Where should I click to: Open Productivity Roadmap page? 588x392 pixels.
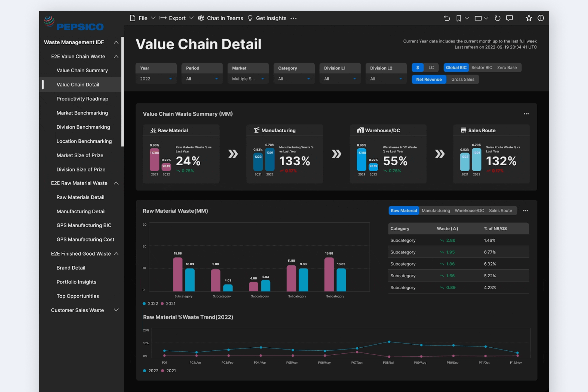click(82, 99)
